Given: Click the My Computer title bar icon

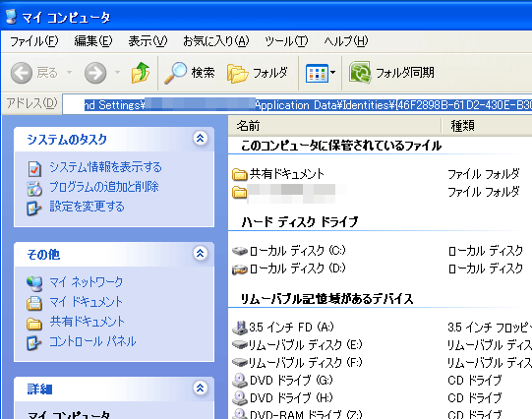Looking at the screenshot, I should [x=11, y=17].
